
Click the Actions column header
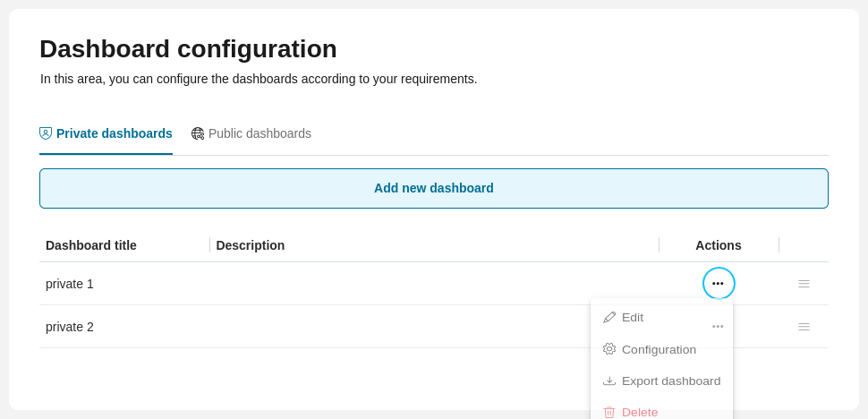[x=719, y=245]
